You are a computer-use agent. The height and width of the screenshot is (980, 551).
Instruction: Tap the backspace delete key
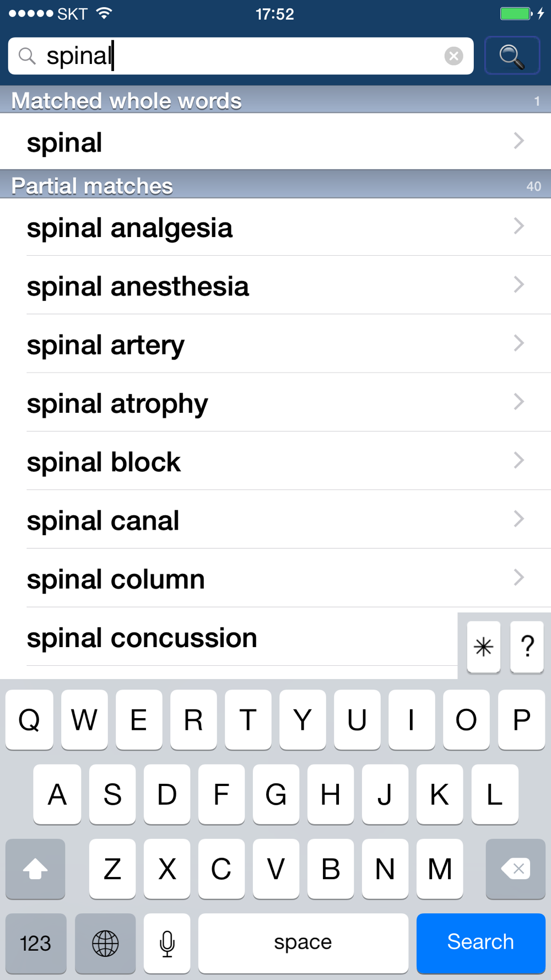coord(515,869)
